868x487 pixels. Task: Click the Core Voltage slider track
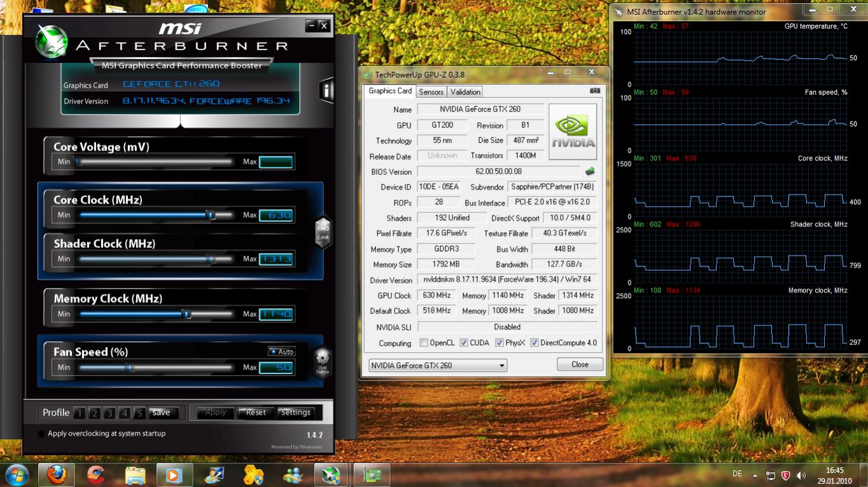[155, 161]
